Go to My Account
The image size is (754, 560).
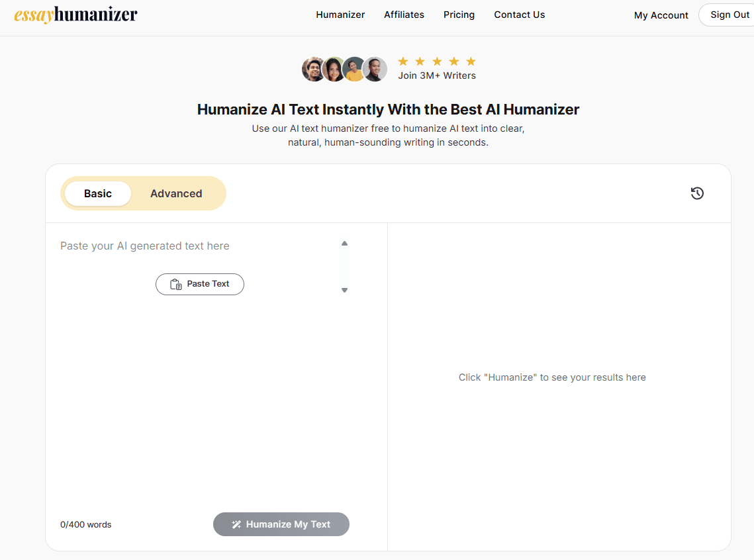click(x=661, y=15)
